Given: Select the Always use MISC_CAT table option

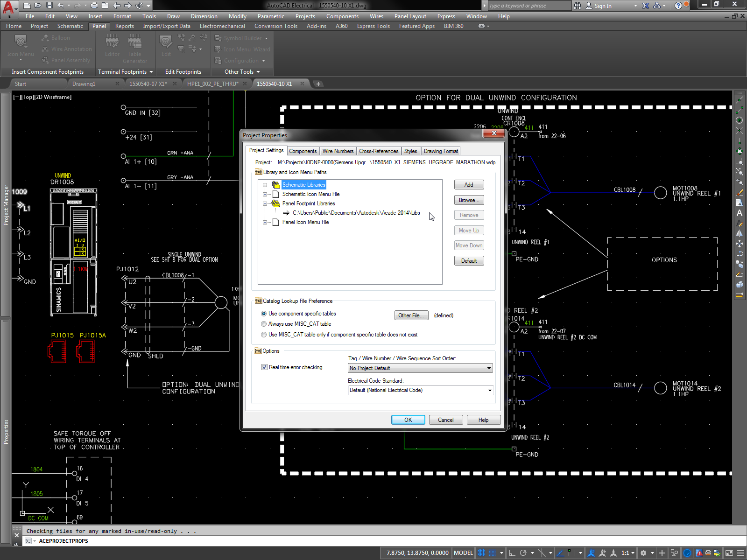Looking at the screenshot, I should pos(264,323).
